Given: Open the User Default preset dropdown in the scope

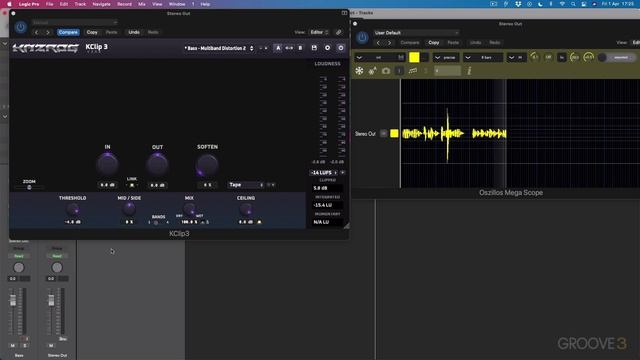Looking at the screenshot, I should point(416,33).
